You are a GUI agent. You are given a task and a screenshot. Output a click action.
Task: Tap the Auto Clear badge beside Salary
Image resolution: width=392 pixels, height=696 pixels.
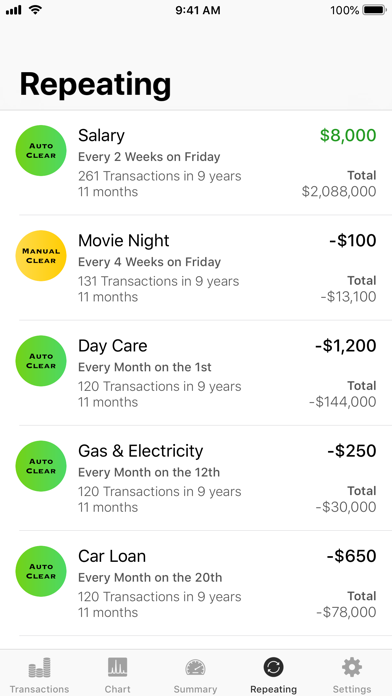pyautogui.click(x=41, y=150)
